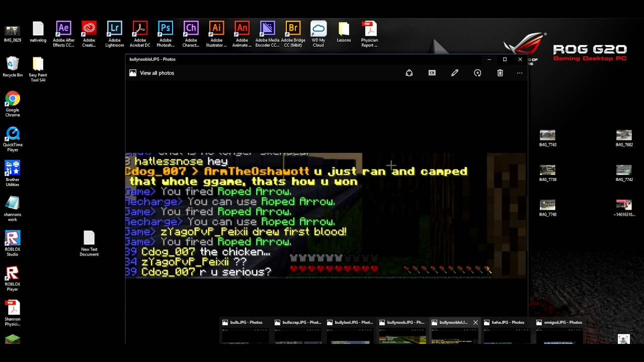
Task: Switch to bullscrap.JPG Photos taskbar preview
Action: point(297,331)
